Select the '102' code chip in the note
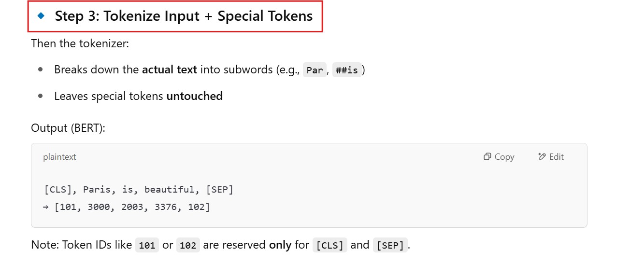Screen dimensions: 644x279 tap(188, 245)
